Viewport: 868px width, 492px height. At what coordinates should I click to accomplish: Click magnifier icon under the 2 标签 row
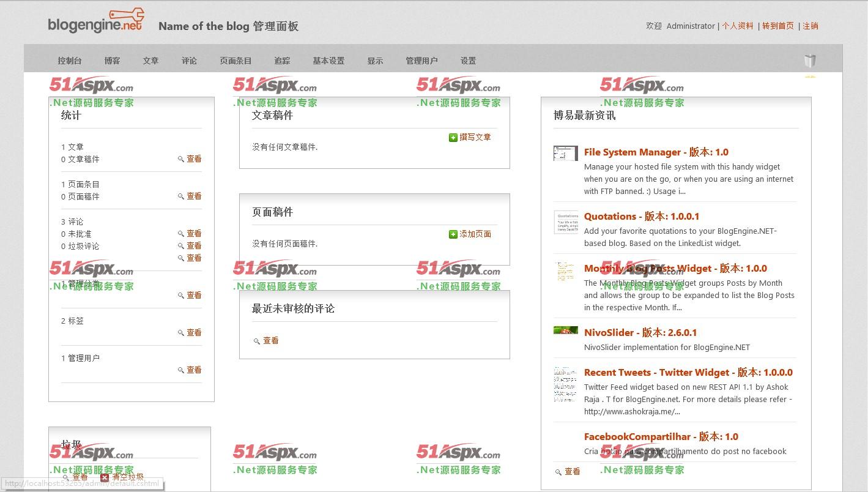(181, 333)
